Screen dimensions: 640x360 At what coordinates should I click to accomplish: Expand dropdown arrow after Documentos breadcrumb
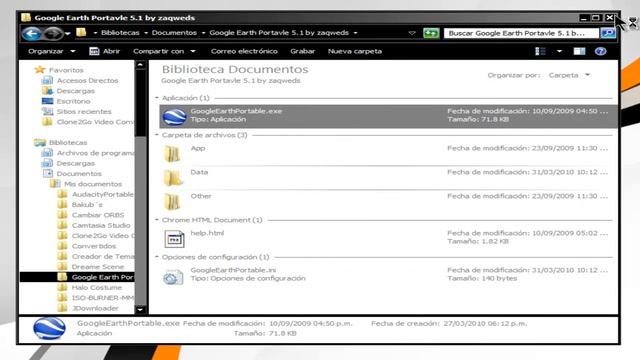pos(203,33)
